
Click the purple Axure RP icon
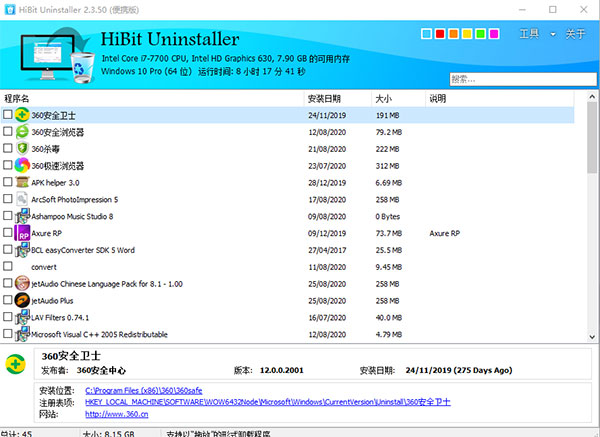(x=22, y=233)
